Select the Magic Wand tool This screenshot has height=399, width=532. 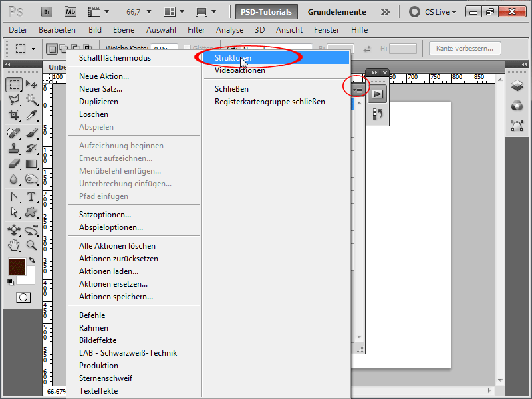click(x=31, y=100)
